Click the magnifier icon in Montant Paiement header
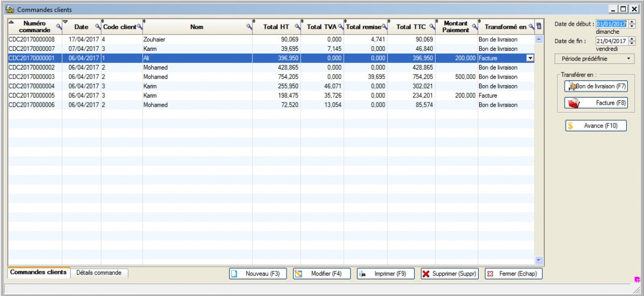This screenshot has height=296, width=644. 474,27
